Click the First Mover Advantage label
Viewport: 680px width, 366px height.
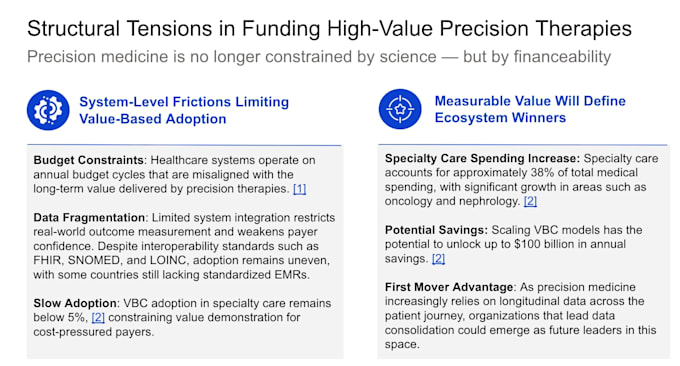click(449, 287)
